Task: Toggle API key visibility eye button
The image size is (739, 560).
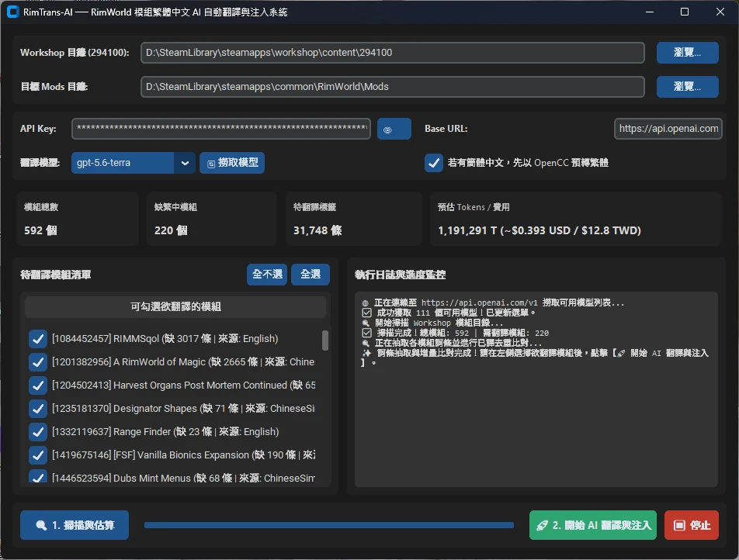Action: 394,129
